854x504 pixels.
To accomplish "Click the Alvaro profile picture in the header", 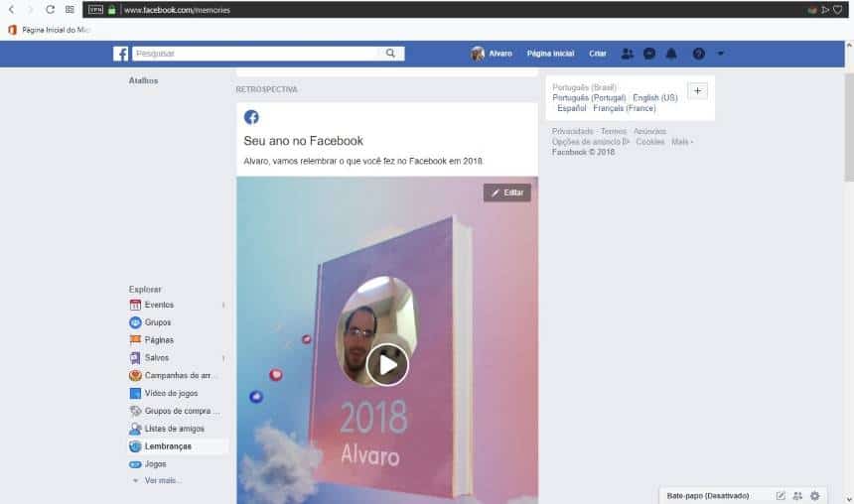I will pyautogui.click(x=478, y=54).
